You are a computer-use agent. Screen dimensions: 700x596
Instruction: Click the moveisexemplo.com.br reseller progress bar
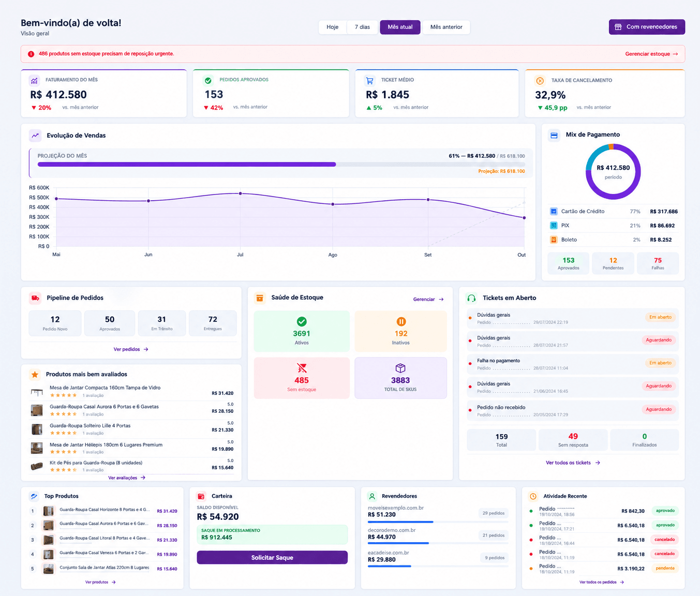click(x=438, y=522)
